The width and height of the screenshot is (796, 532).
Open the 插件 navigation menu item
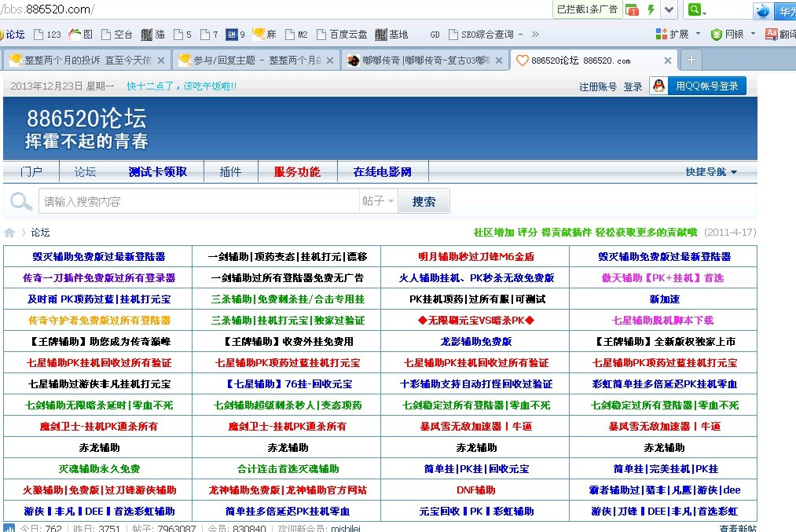pyautogui.click(x=230, y=172)
